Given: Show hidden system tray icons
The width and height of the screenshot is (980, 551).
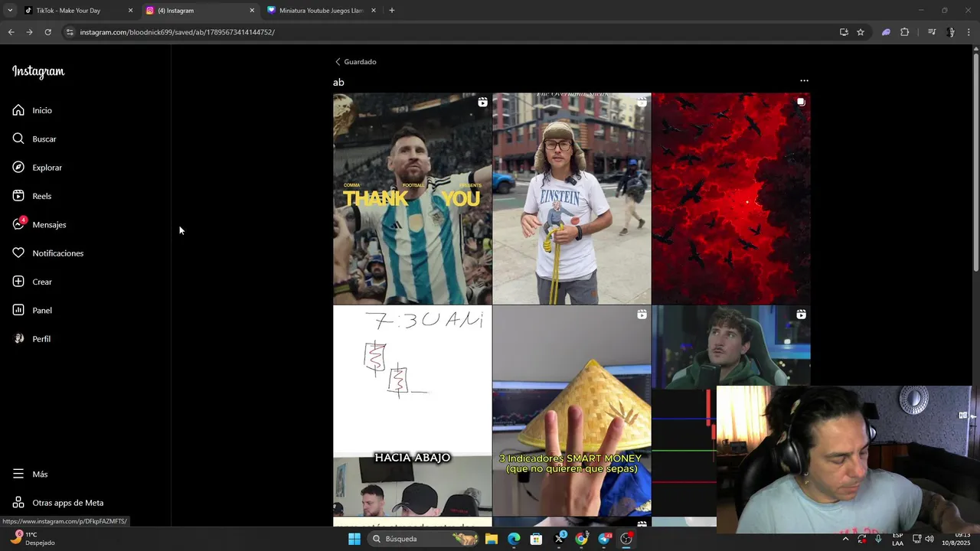Looking at the screenshot, I should [845, 539].
